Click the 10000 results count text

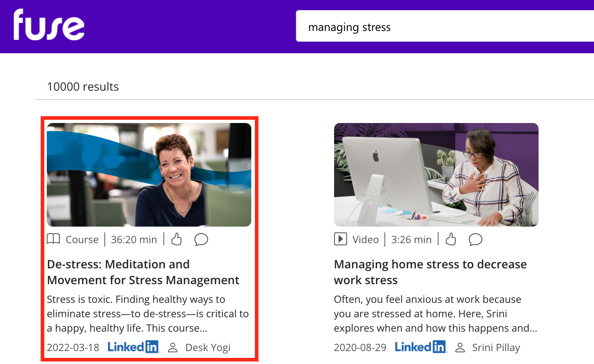tap(83, 87)
